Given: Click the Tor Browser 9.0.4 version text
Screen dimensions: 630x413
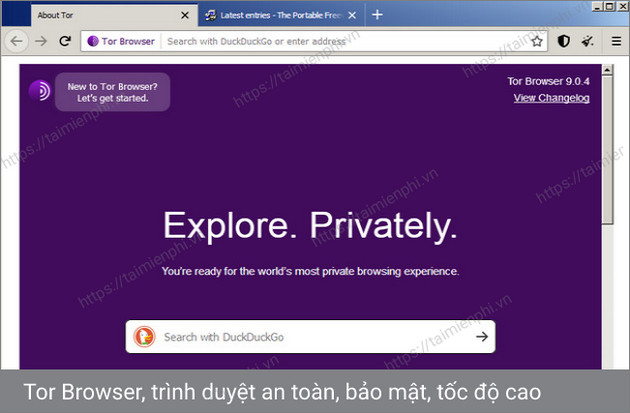Looking at the screenshot, I should [x=548, y=81].
